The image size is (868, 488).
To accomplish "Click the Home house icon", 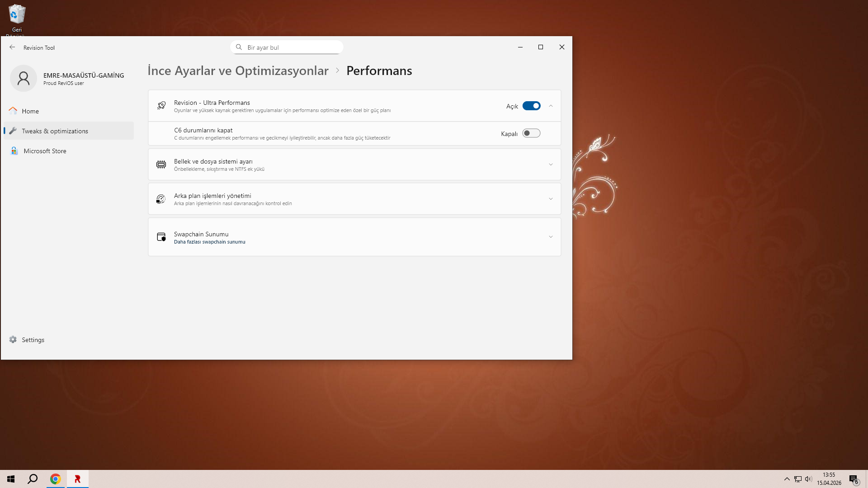I will [x=13, y=111].
